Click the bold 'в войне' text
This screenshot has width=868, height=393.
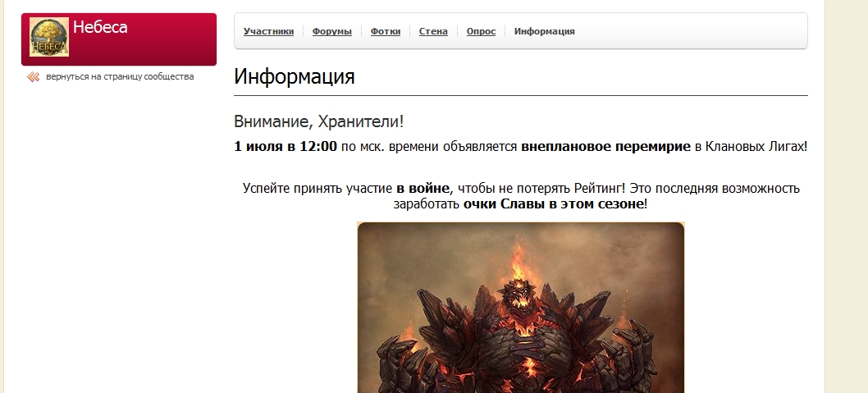point(423,189)
